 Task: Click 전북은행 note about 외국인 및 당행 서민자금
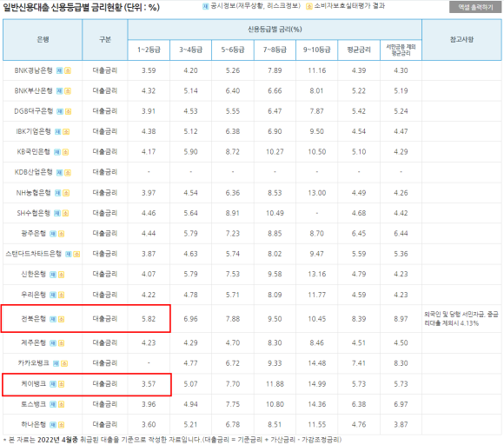point(461,319)
